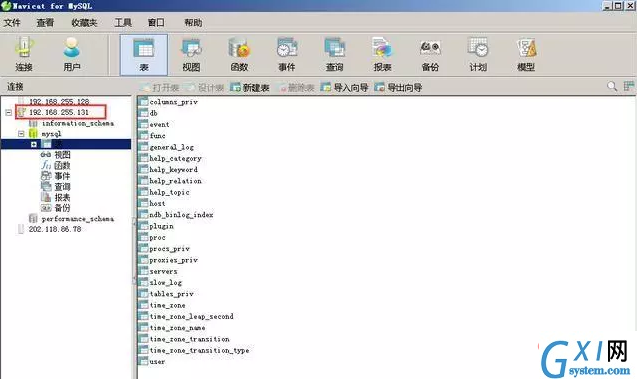Select the help_topic table
637x379 pixels.
pyautogui.click(x=169, y=192)
